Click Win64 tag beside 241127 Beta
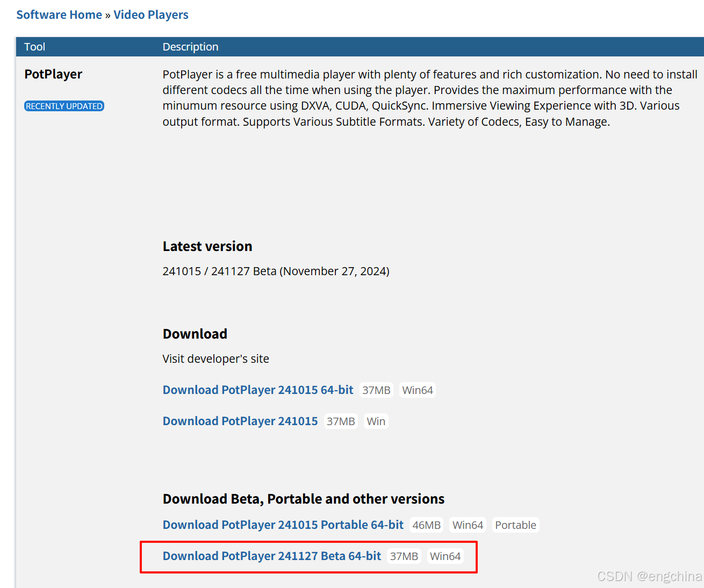 [x=446, y=556]
